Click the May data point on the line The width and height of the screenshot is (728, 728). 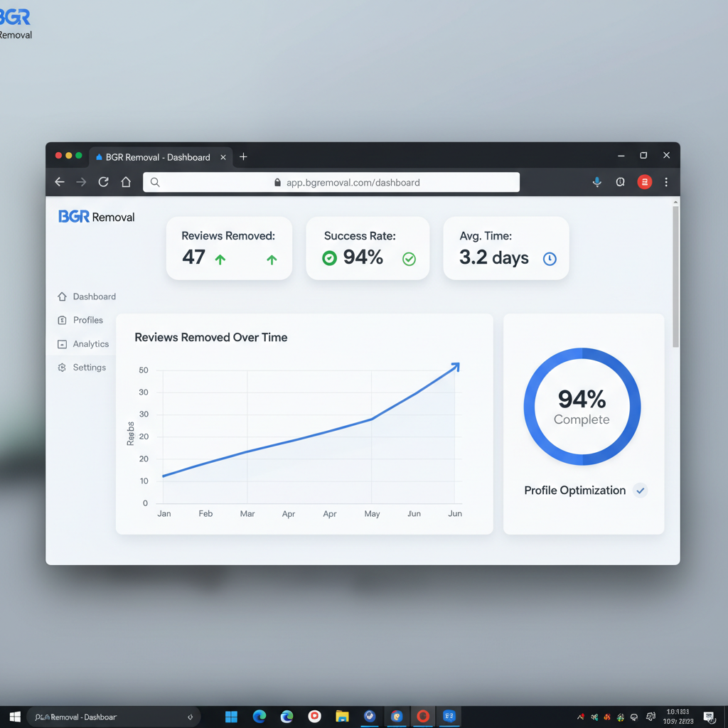[371, 419]
